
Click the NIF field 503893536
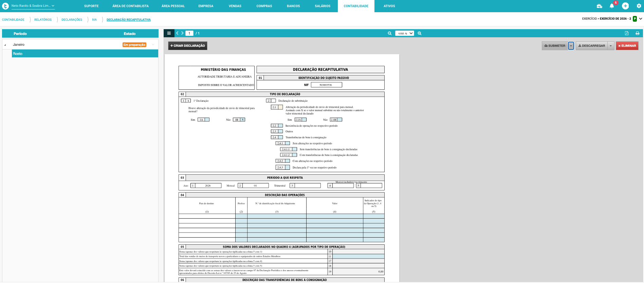tap(326, 85)
